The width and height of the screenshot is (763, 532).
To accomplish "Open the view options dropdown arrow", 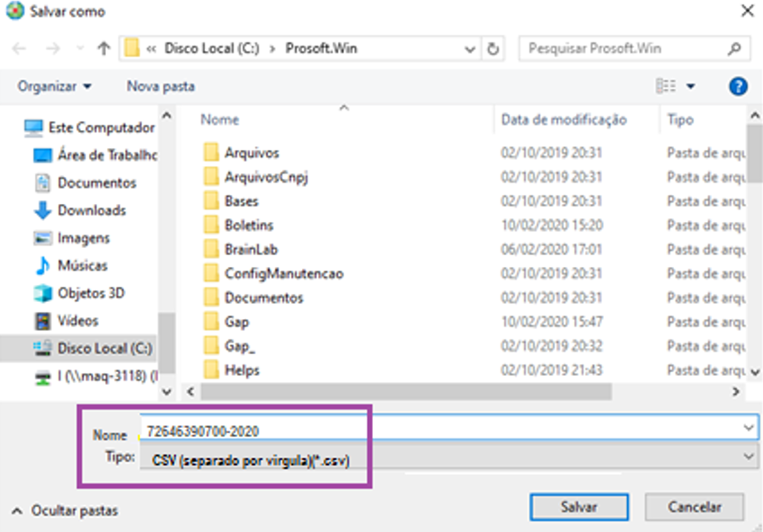I will pos(690,86).
